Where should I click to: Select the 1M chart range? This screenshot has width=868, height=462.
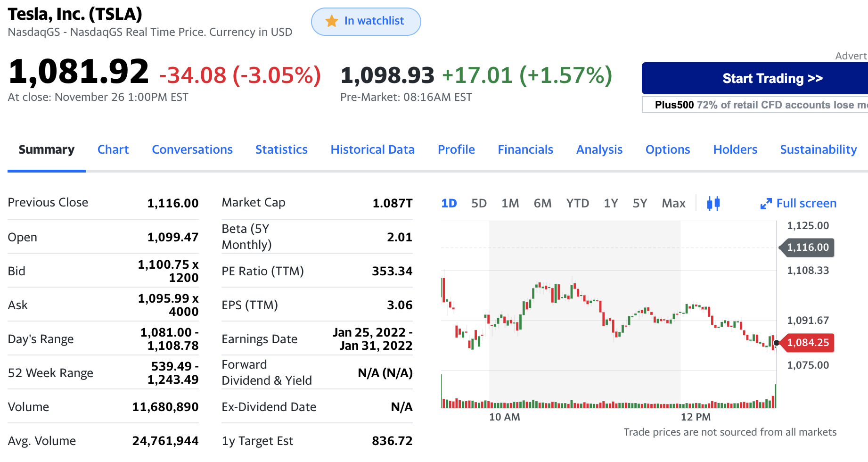click(510, 203)
